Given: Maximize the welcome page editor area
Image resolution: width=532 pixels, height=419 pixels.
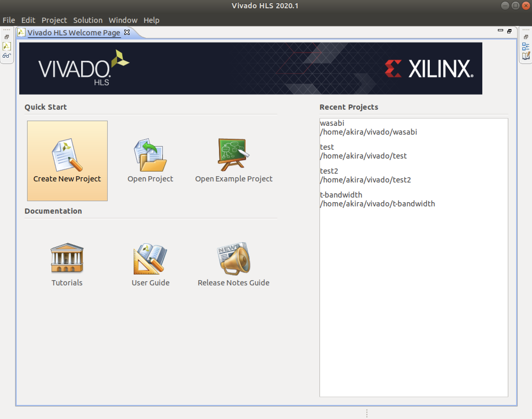Looking at the screenshot, I should point(509,31).
